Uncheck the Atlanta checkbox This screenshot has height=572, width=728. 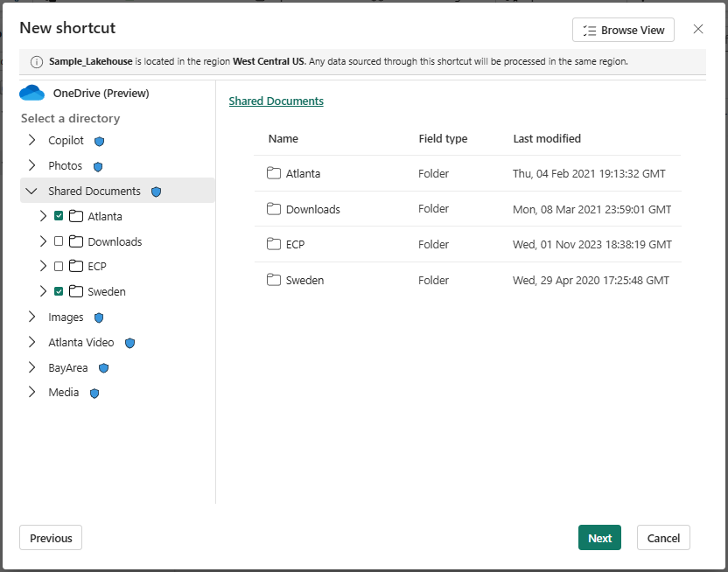pyautogui.click(x=59, y=216)
